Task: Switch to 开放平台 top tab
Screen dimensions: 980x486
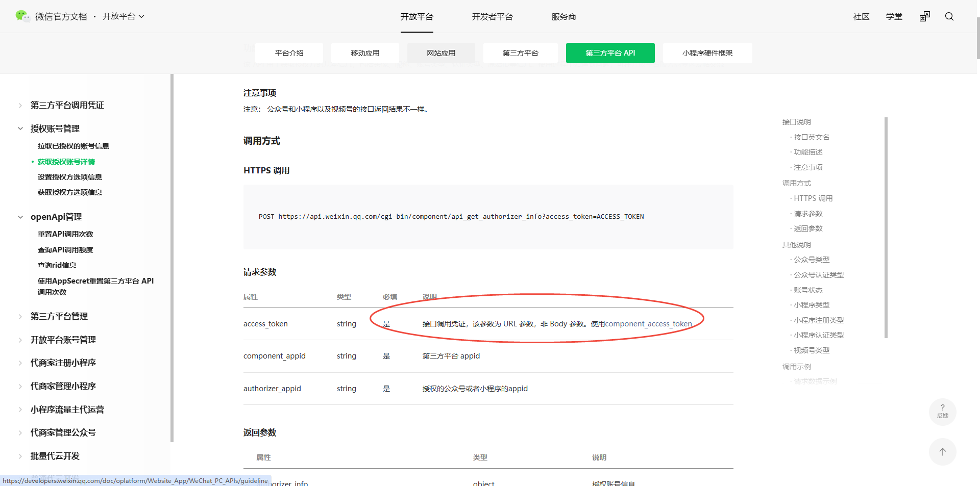Action: click(x=417, y=16)
